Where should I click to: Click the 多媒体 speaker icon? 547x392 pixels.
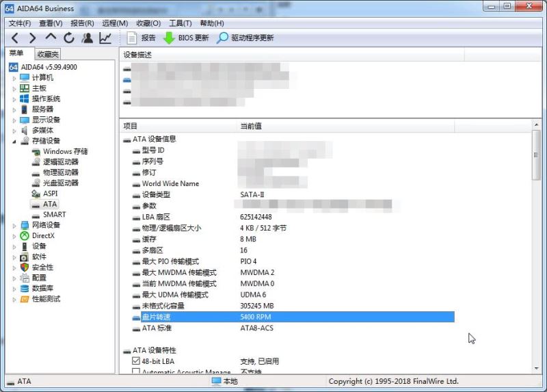[x=24, y=130]
